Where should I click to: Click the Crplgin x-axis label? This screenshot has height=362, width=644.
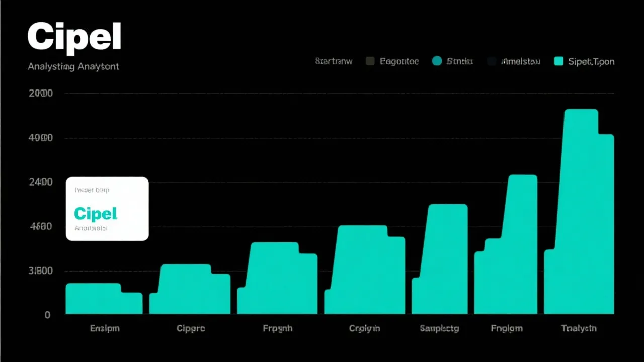tap(364, 328)
